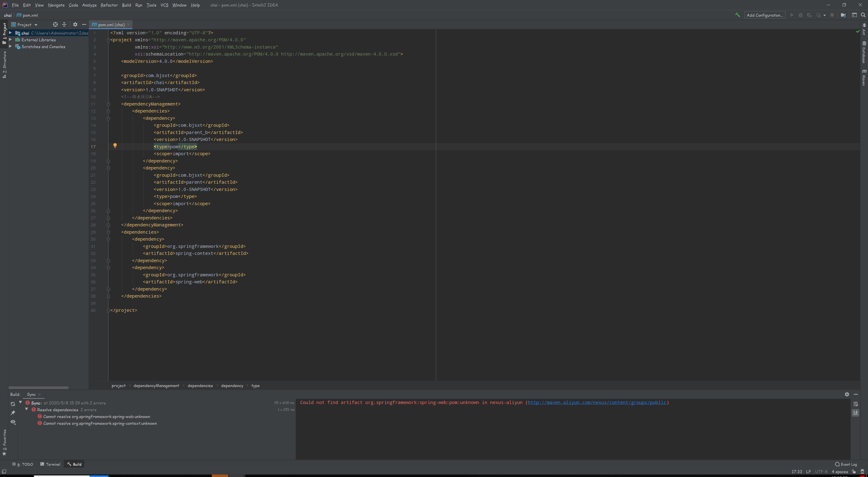Open the Refactor menu
This screenshot has height=477, width=868.
[109, 5]
